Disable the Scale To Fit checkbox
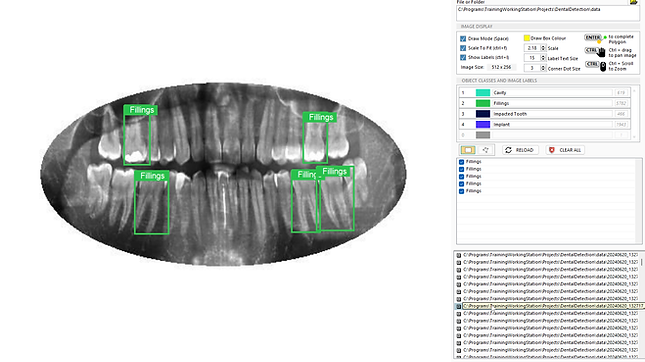 (463, 48)
